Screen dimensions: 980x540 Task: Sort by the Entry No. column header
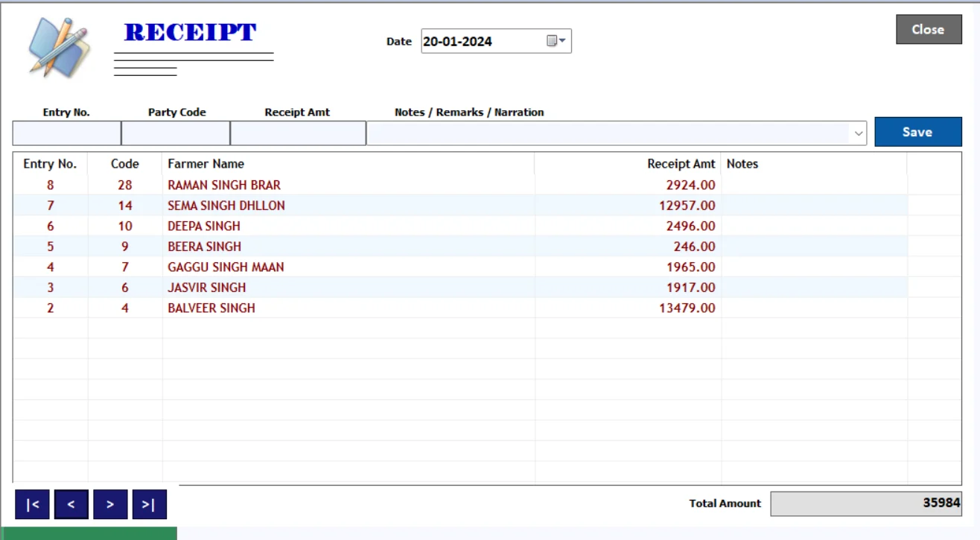[x=50, y=164]
